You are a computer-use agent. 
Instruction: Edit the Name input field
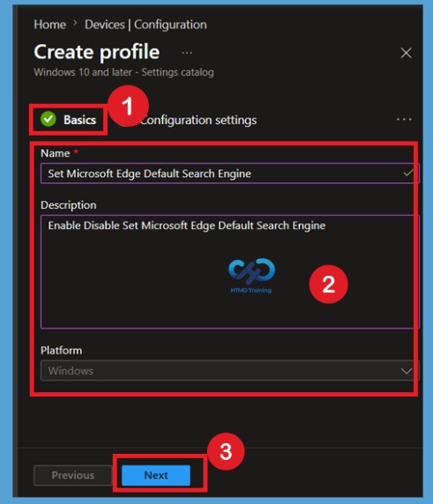point(229,174)
